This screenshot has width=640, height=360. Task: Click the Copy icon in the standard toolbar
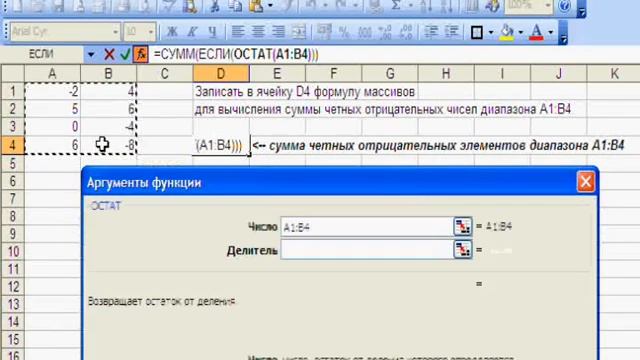pyautogui.click(x=236, y=6)
